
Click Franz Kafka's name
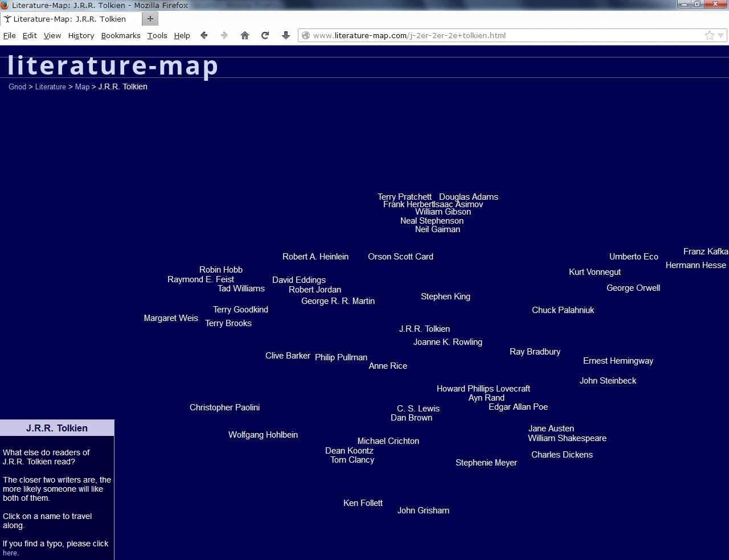[x=706, y=252]
